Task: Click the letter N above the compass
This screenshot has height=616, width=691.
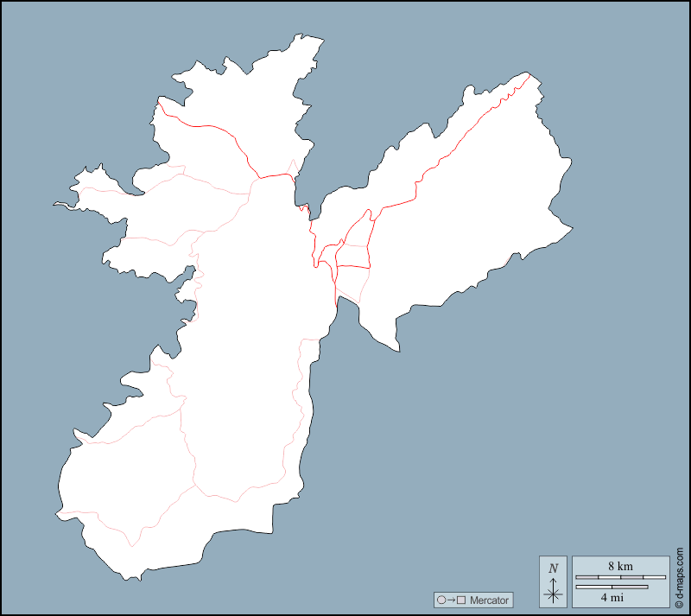Action: click(x=553, y=568)
